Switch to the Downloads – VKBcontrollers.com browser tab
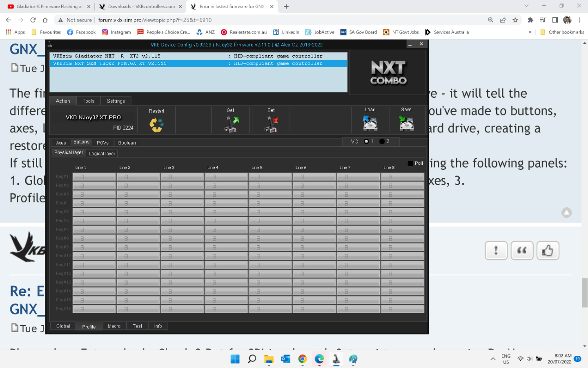588x368 pixels. coord(140,7)
